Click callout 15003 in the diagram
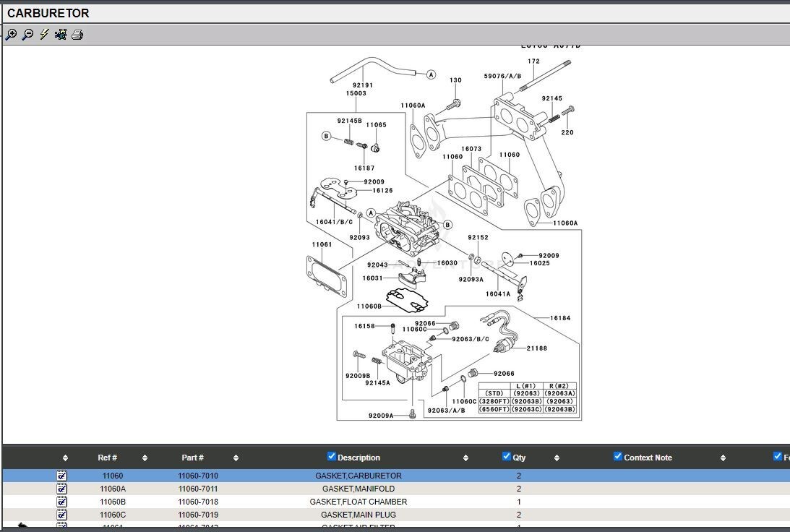Screen dimensions: 790x532 (356, 93)
